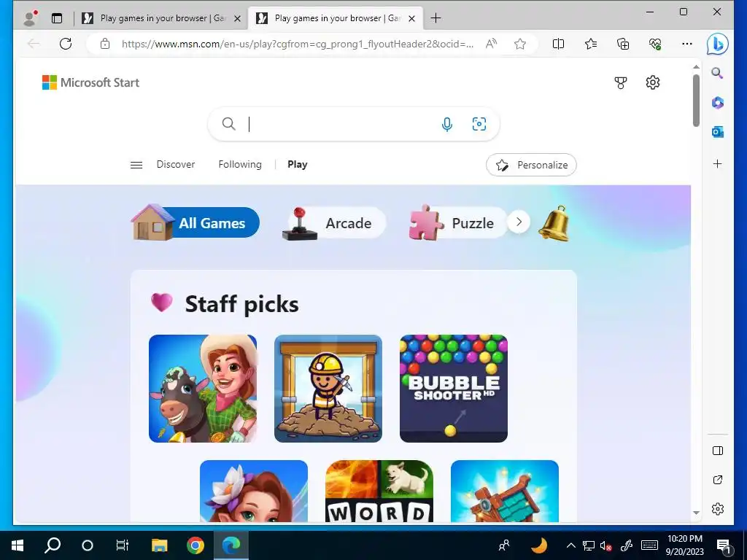Open sidebar link in new window icon
747x560 pixels.
click(x=718, y=480)
